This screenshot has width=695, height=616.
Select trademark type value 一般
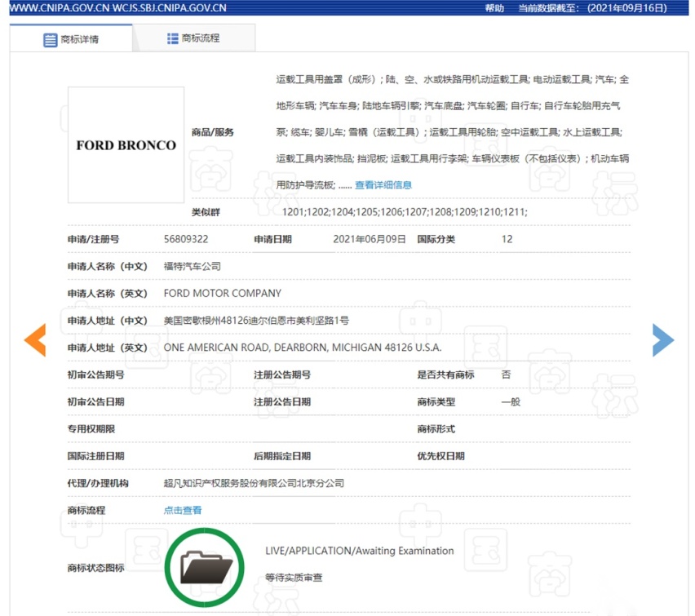pos(511,401)
